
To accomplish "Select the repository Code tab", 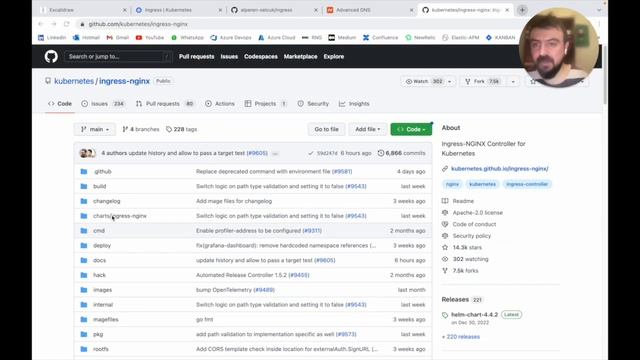I will (x=60, y=104).
